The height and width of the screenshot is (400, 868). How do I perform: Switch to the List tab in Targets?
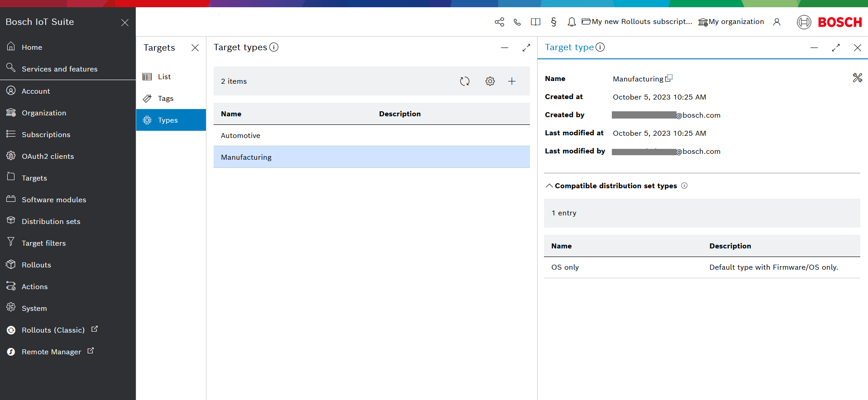pos(164,77)
